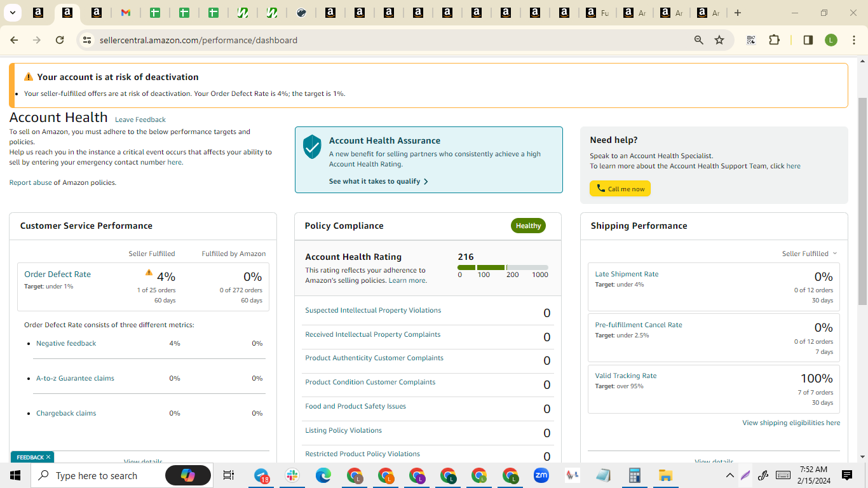
Task: Click the Account Health Assurance shield icon
Action: [312, 147]
